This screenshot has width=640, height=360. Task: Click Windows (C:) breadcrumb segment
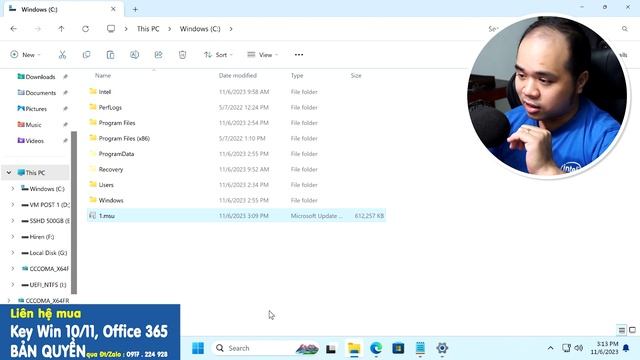tap(200, 29)
